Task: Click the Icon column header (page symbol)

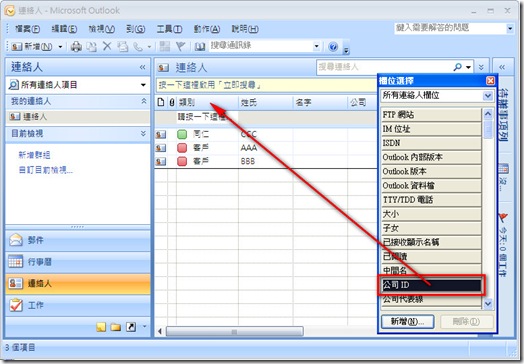Action: [x=161, y=102]
